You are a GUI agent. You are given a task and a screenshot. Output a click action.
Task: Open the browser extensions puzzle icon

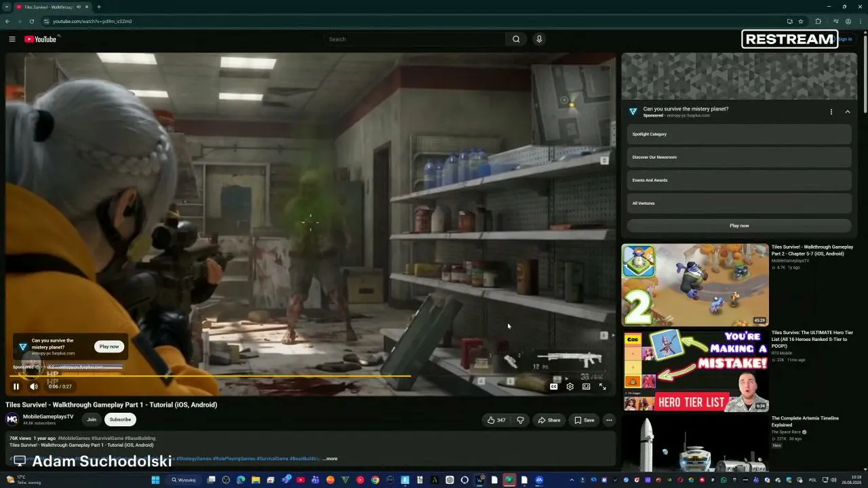point(818,21)
